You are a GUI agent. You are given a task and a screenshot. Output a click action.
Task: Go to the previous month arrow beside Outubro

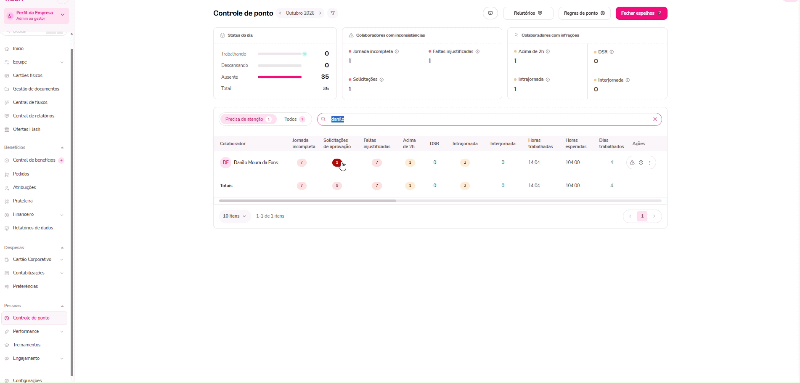pos(280,13)
